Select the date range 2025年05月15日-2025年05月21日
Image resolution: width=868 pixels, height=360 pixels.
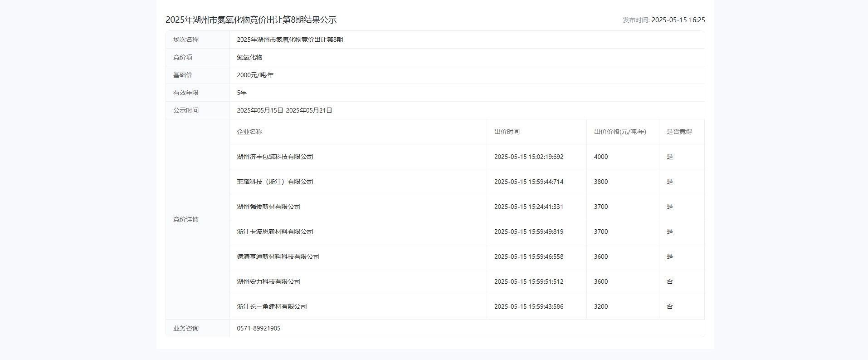(x=284, y=110)
